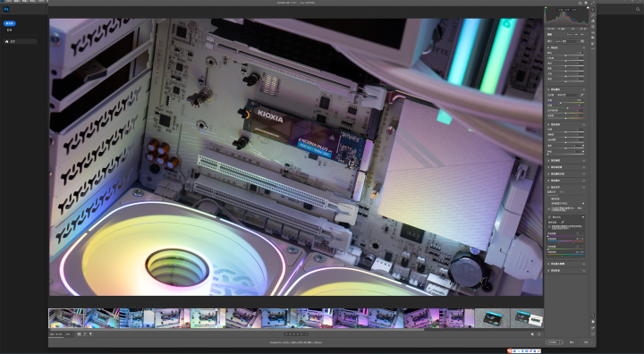Select the Healing tool icon

[x=592, y=21]
